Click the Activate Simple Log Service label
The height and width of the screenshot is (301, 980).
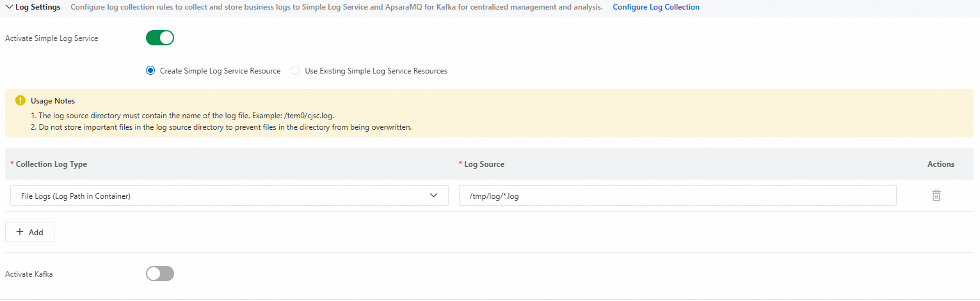pyautogui.click(x=52, y=38)
